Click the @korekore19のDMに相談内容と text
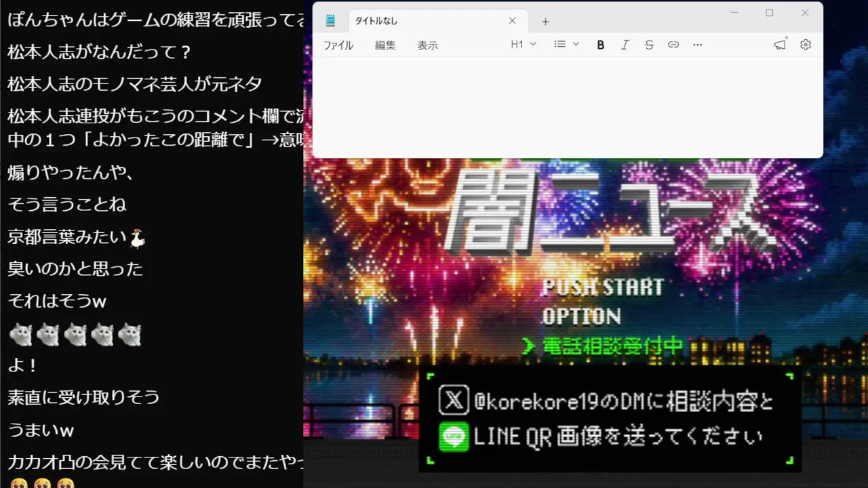868x488 pixels. click(x=623, y=402)
